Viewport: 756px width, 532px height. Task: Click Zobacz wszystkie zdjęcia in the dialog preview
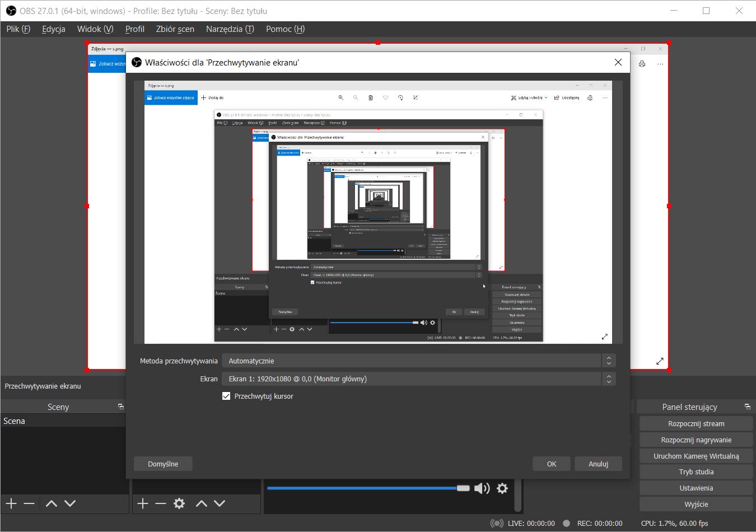point(171,97)
